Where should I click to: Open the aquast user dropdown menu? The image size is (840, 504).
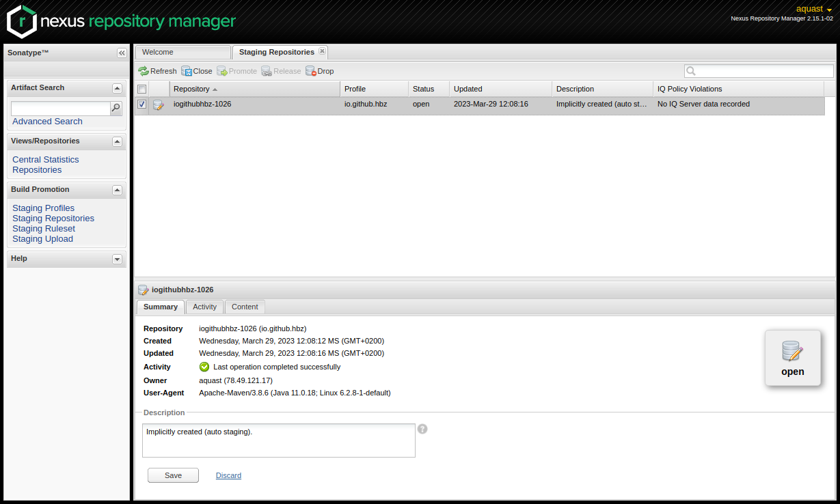pos(814,9)
